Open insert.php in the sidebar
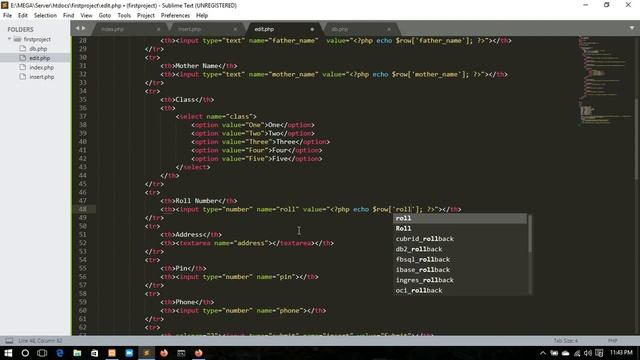Viewport: 640px width, 360px height. 42,77
